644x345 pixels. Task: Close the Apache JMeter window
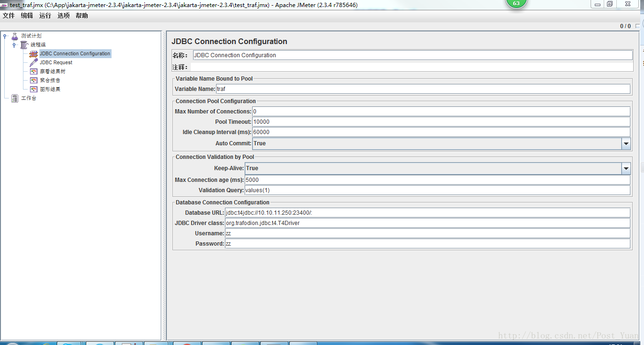[x=627, y=4]
